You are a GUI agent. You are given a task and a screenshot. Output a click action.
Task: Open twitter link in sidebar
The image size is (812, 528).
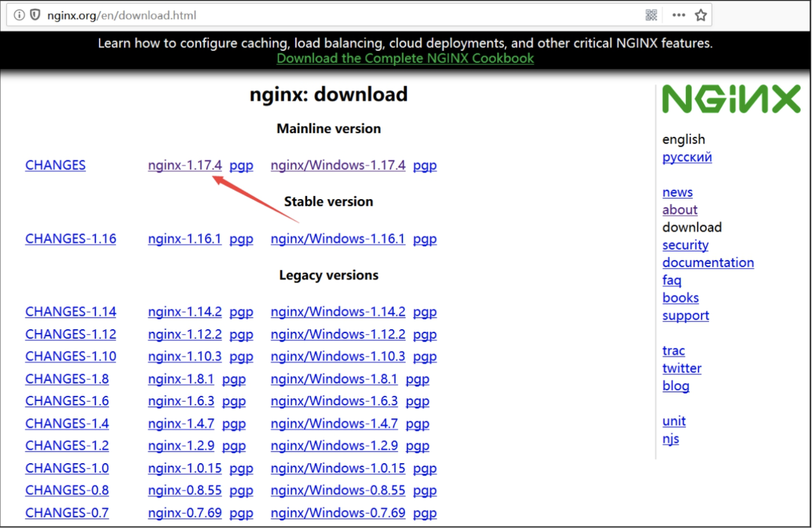pos(682,368)
